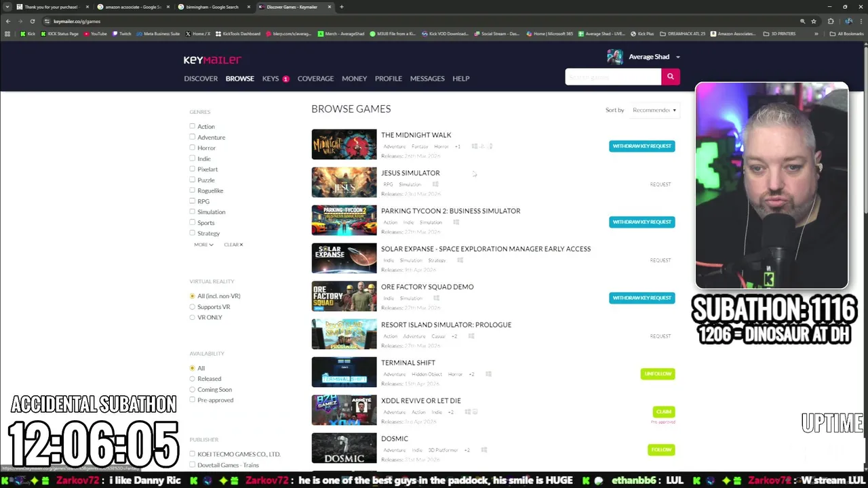868x488 pixels.
Task: Check the Sports genre checkbox
Action: pyautogui.click(x=193, y=222)
